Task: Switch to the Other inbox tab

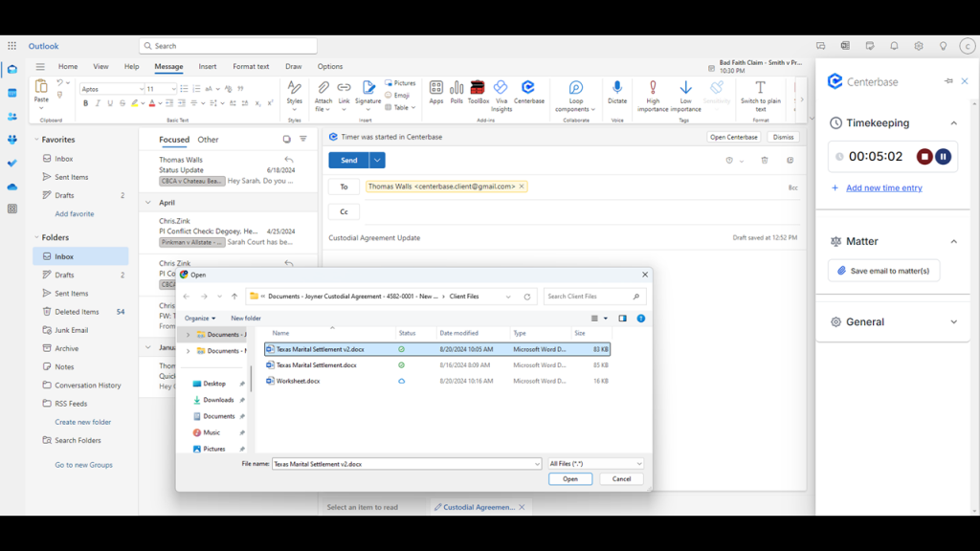Action: tap(208, 140)
